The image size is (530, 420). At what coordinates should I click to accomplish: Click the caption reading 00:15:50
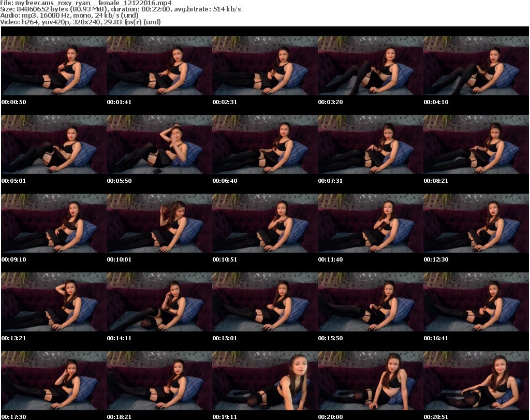pos(331,338)
